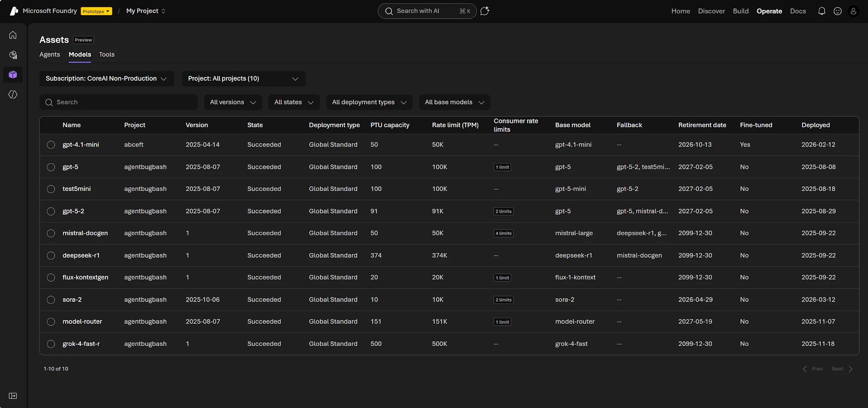The width and height of the screenshot is (868, 408).
Task: Click the previous page chevron icon
Action: pyautogui.click(x=805, y=369)
